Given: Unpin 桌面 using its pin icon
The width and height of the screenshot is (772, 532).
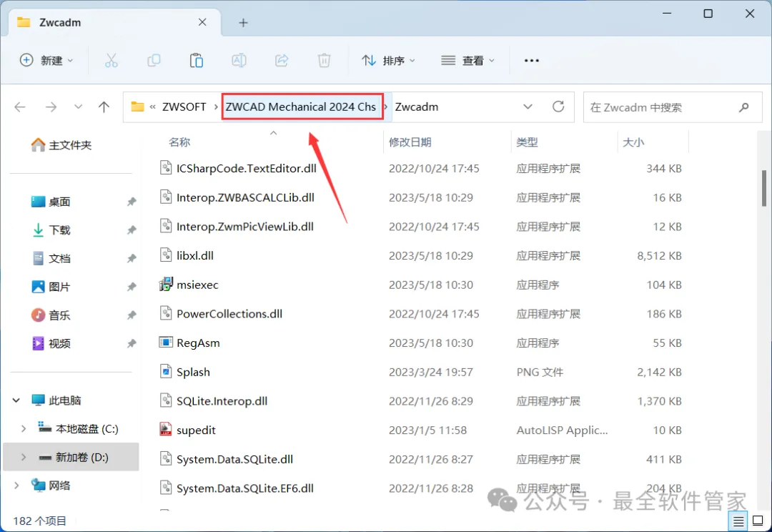Looking at the screenshot, I should (x=132, y=202).
